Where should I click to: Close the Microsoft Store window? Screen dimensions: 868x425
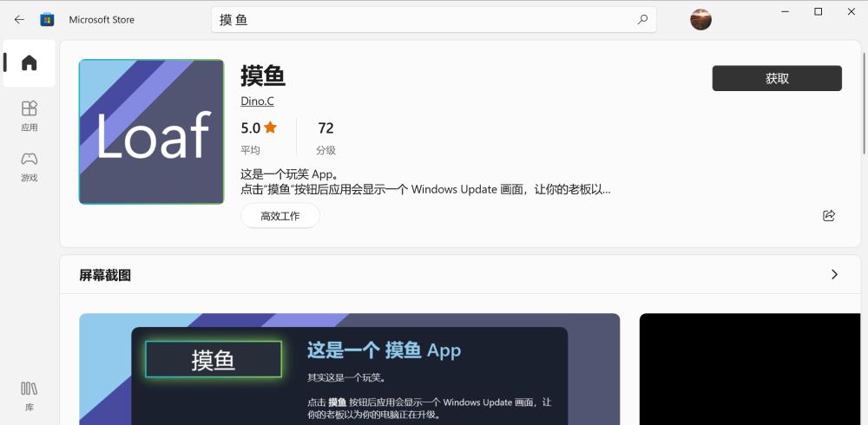852,11
